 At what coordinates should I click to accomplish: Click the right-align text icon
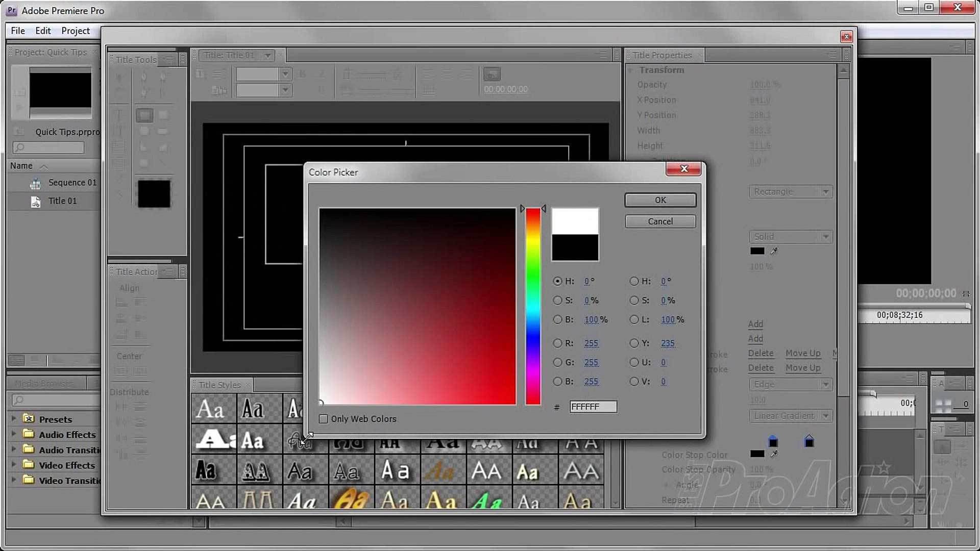pyautogui.click(x=467, y=74)
